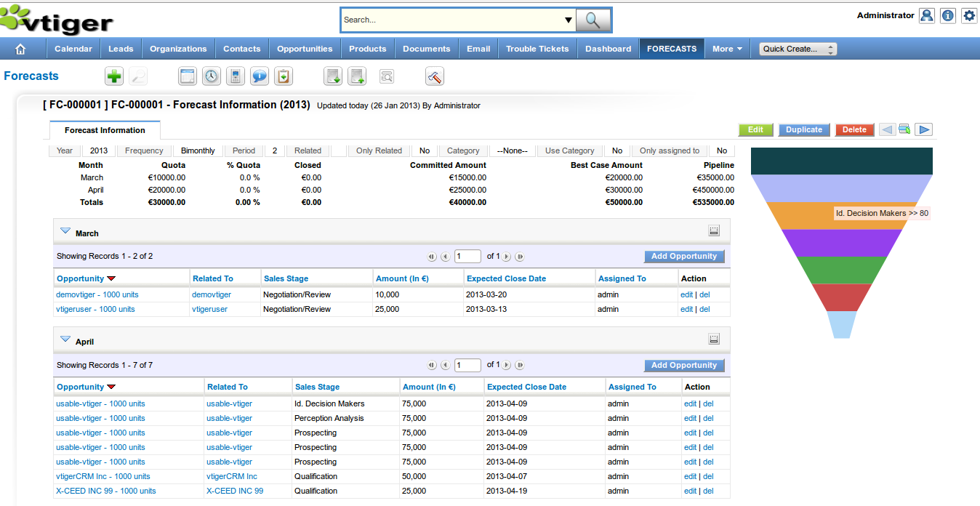Click the page number field in April section
Image resolution: width=980 pixels, height=506 pixels.
pos(467,365)
